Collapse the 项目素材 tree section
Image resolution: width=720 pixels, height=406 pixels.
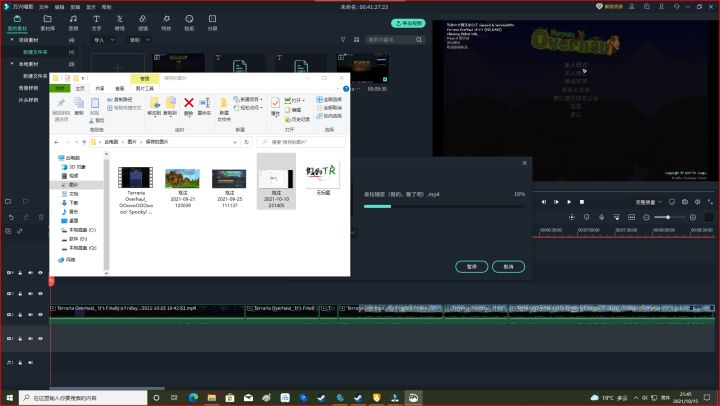click(12, 40)
